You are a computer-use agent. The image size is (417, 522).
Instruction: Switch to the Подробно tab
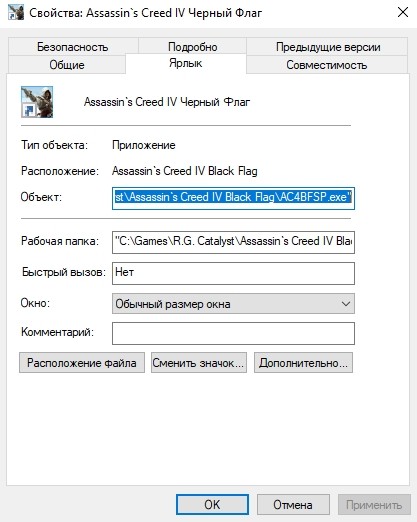(192, 46)
